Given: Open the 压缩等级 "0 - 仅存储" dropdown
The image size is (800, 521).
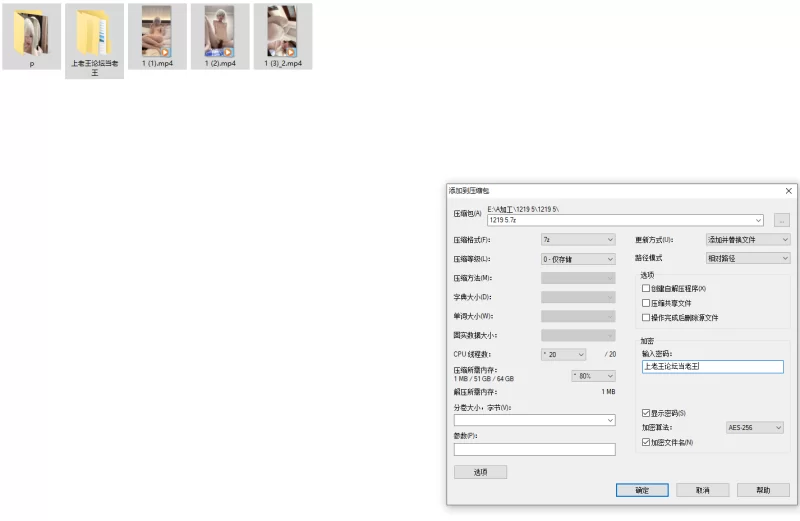Looking at the screenshot, I should (x=578, y=259).
